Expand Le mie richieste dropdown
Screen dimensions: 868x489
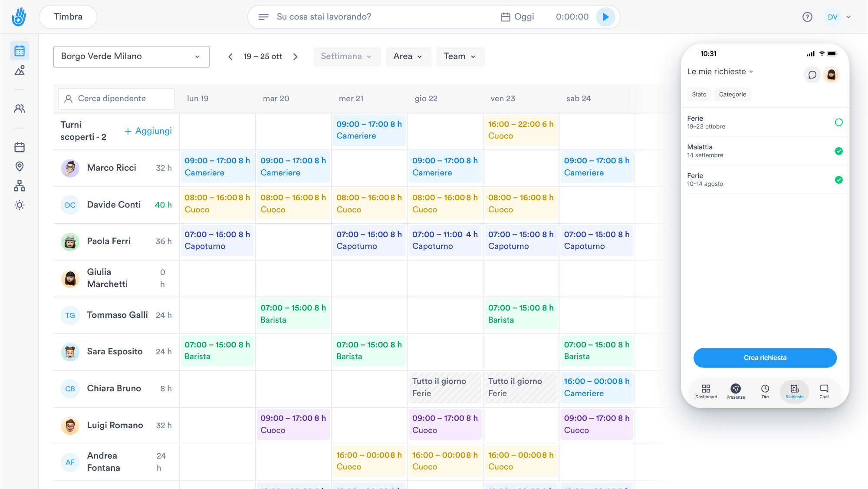[x=720, y=72]
